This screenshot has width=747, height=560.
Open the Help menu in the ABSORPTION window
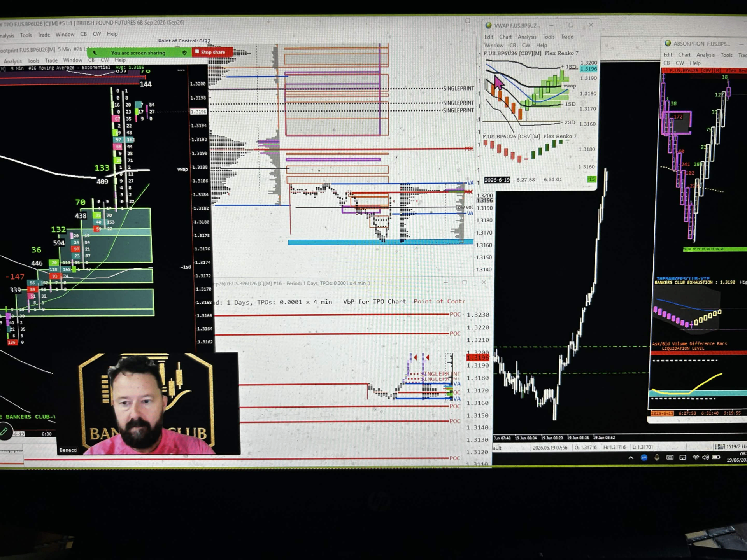click(695, 63)
